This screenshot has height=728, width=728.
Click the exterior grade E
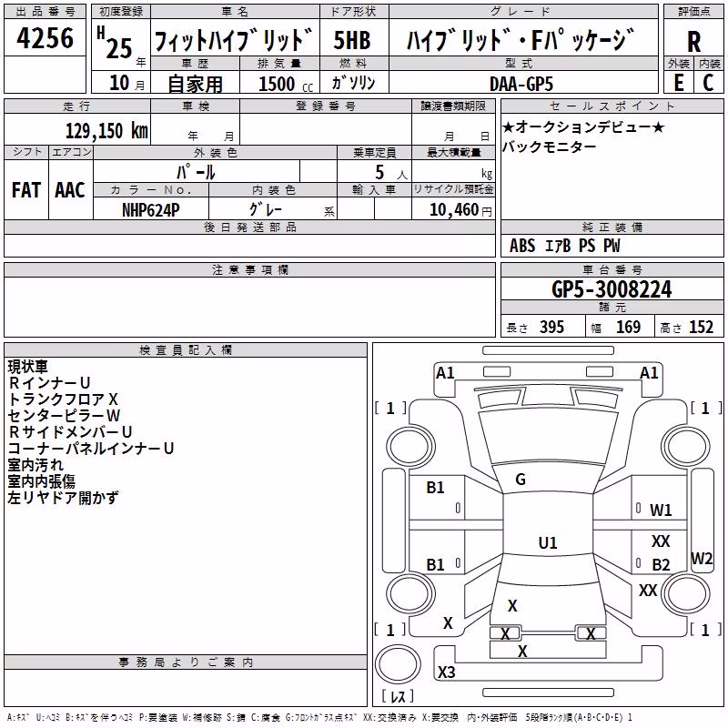(678, 83)
